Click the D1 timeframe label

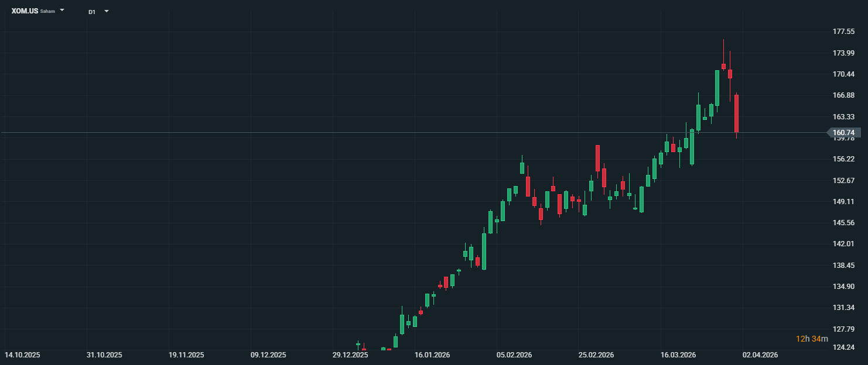coord(92,12)
